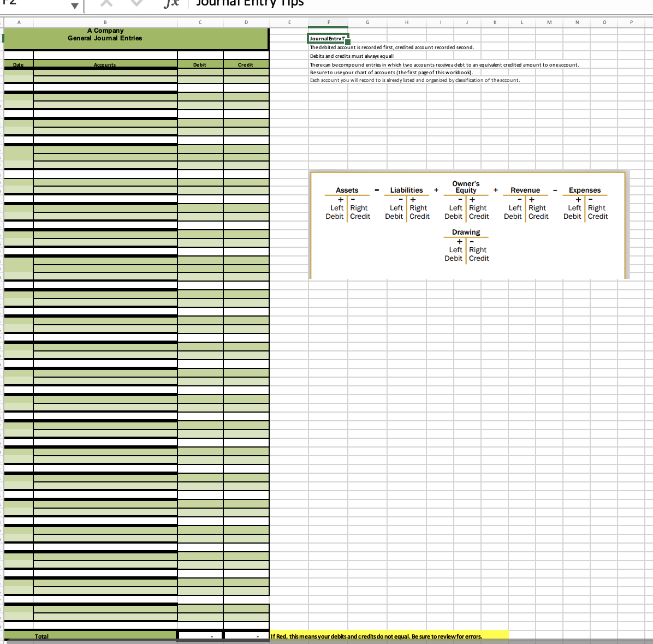Select column B header
Image resolution: width=653 pixels, height=644 pixels.
[105, 22]
